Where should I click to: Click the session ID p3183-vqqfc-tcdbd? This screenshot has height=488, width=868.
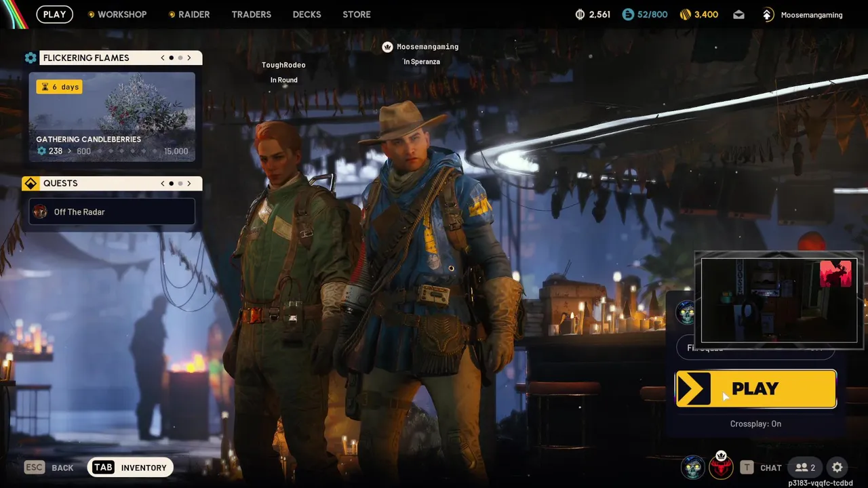tap(821, 483)
